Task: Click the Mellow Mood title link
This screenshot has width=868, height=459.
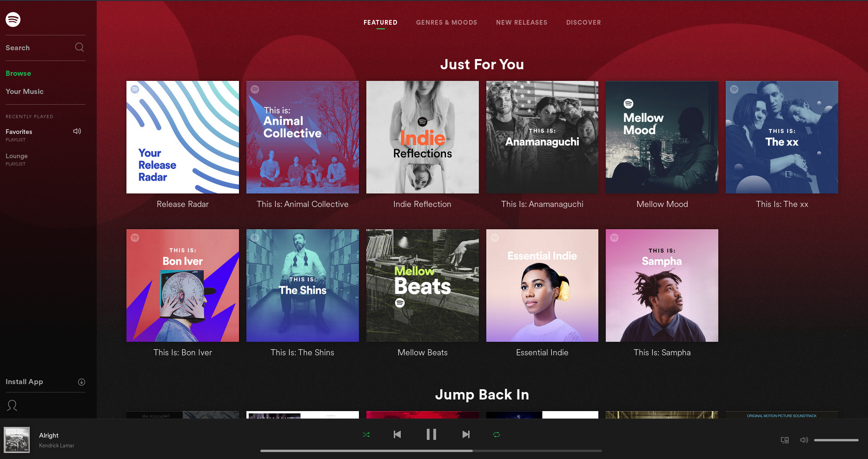Action: click(x=662, y=204)
